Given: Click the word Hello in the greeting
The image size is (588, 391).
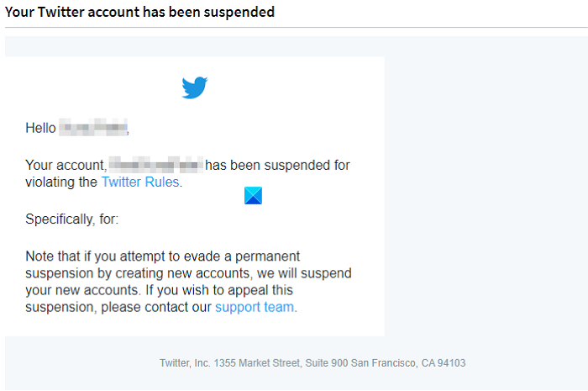Looking at the screenshot, I should (x=40, y=129).
